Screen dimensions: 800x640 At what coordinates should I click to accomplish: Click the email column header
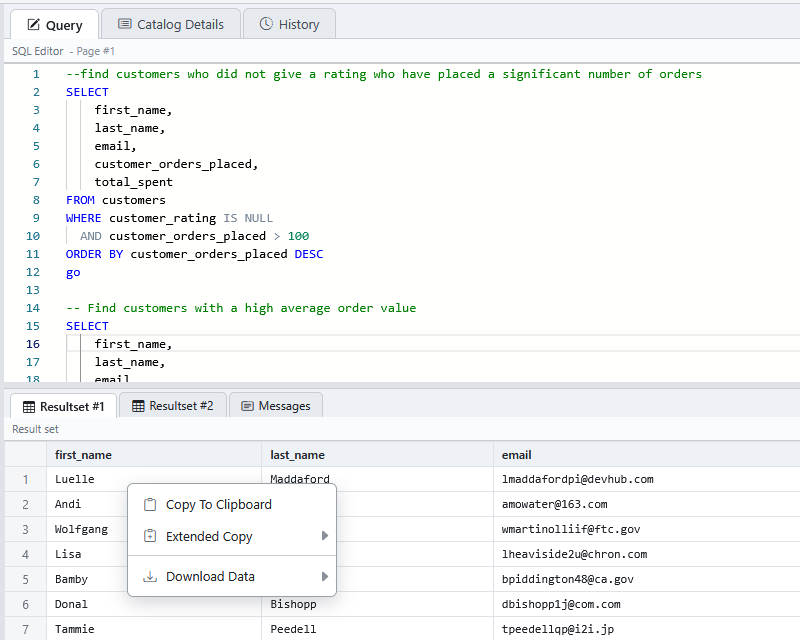coord(646,455)
